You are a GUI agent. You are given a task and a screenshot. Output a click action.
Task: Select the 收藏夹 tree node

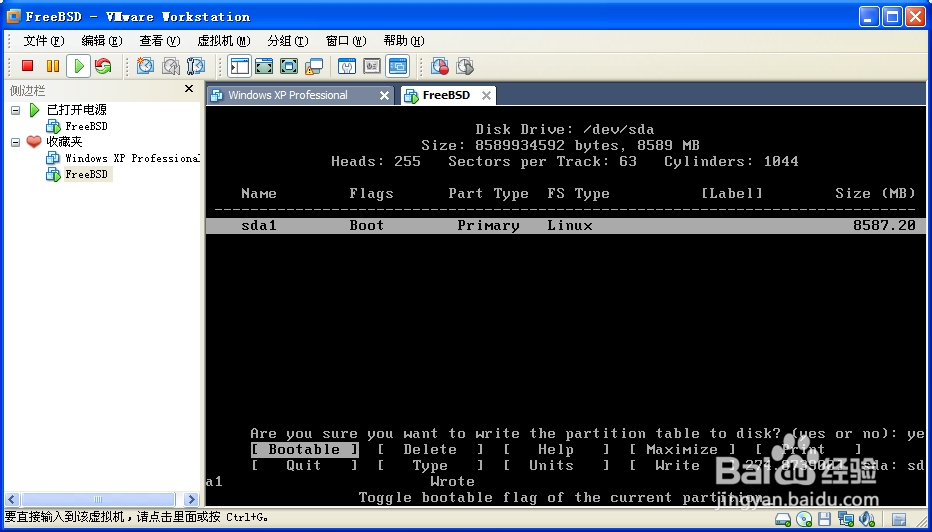pyautogui.click(x=64, y=142)
